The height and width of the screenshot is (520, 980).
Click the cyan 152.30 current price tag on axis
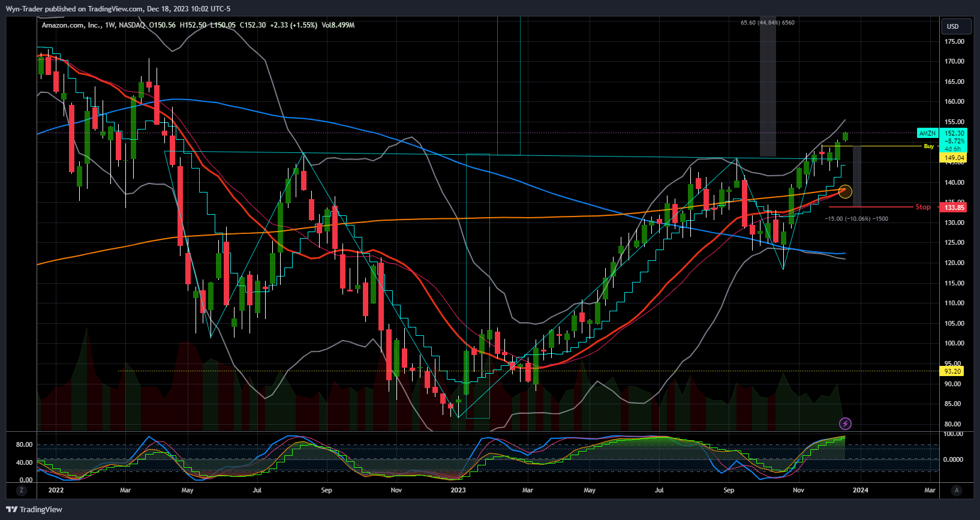954,133
